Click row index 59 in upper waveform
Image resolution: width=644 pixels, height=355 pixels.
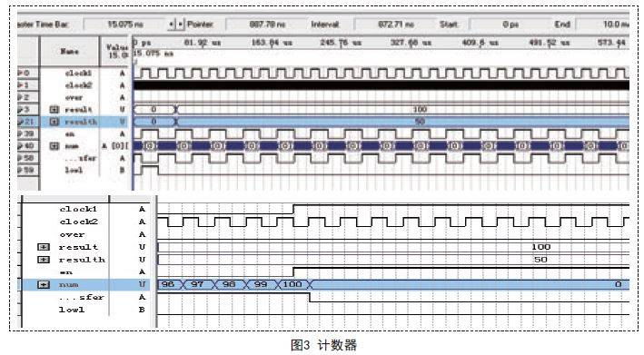pos(27,171)
